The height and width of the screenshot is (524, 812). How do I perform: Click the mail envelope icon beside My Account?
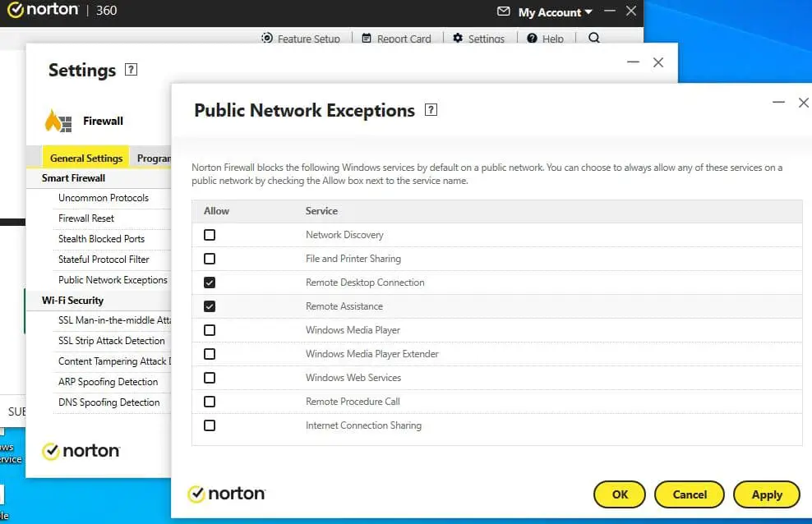click(x=504, y=11)
